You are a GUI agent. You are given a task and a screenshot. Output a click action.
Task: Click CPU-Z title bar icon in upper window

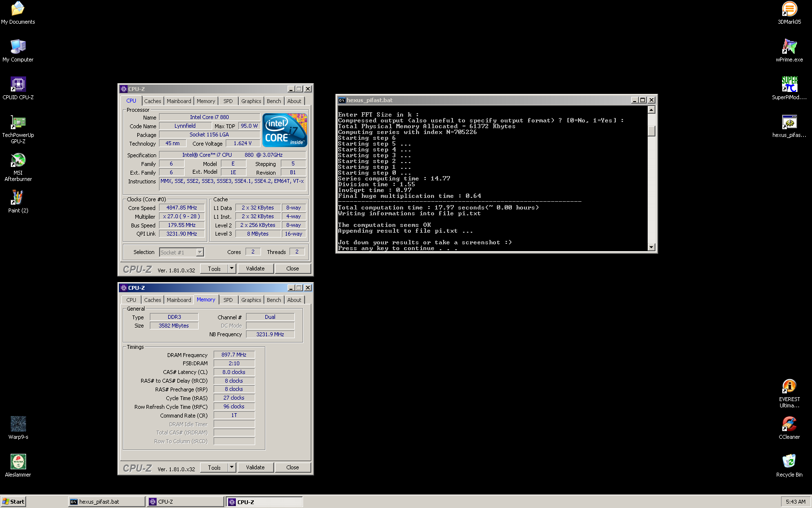(124, 89)
